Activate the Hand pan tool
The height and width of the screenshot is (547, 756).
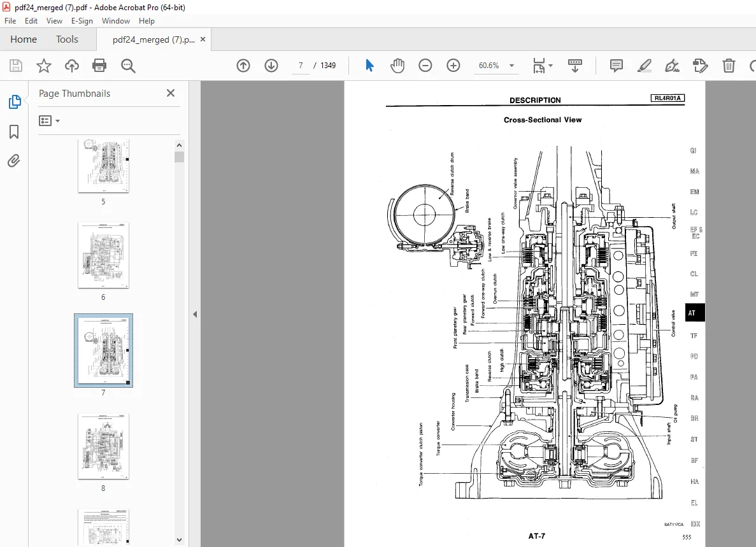(x=397, y=66)
